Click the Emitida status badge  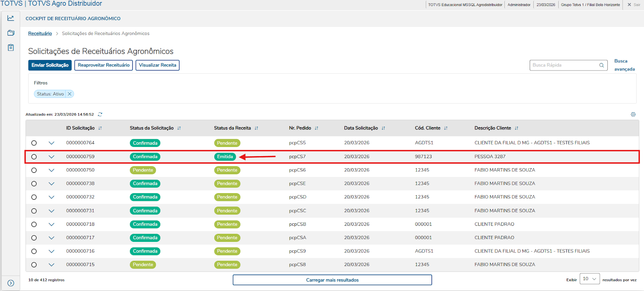(x=225, y=157)
